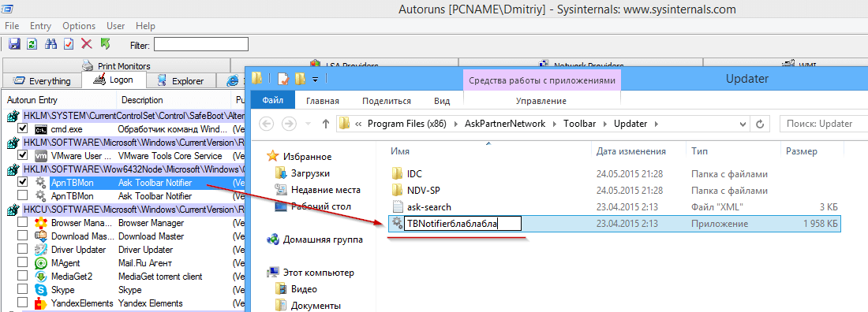This screenshot has height=312, width=868.
Task: Click the binoculars Find icon in Autoruns toolbar
Action: (51, 44)
